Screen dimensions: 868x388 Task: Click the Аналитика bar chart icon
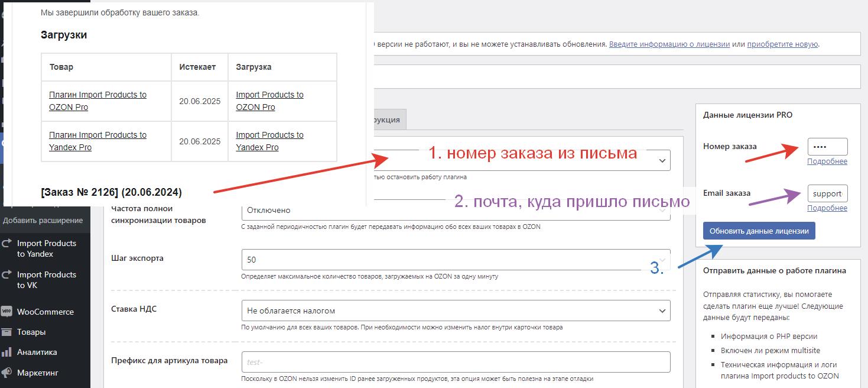(6, 352)
